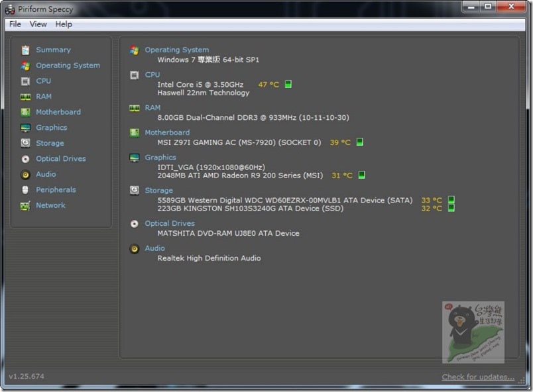Switch to the Operating System section in sidebar
533x392 pixels.
pyautogui.click(x=68, y=66)
